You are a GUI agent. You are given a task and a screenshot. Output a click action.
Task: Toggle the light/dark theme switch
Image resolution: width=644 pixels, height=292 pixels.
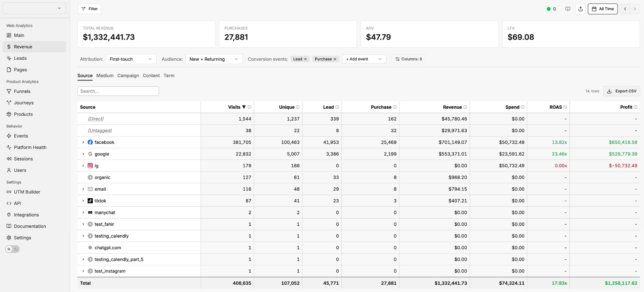[x=12, y=249]
